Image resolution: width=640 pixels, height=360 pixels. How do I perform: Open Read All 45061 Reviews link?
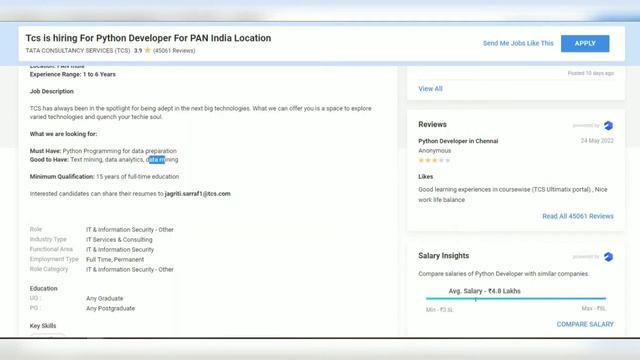coord(578,216)
